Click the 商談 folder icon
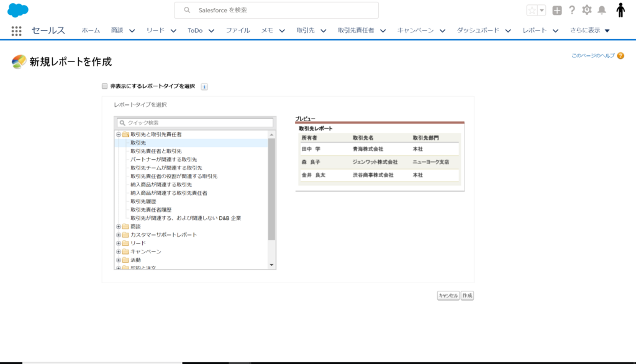The image size is (636, 364). 125,227
